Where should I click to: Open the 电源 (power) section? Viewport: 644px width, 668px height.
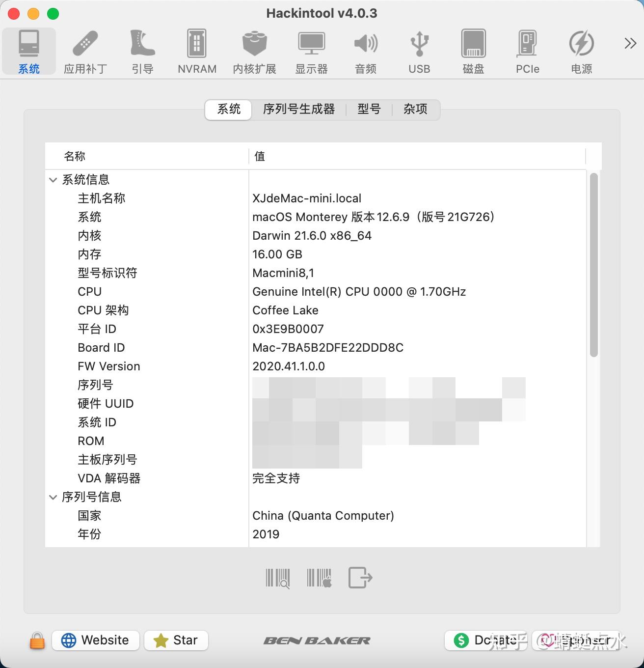tap(581, 49)
